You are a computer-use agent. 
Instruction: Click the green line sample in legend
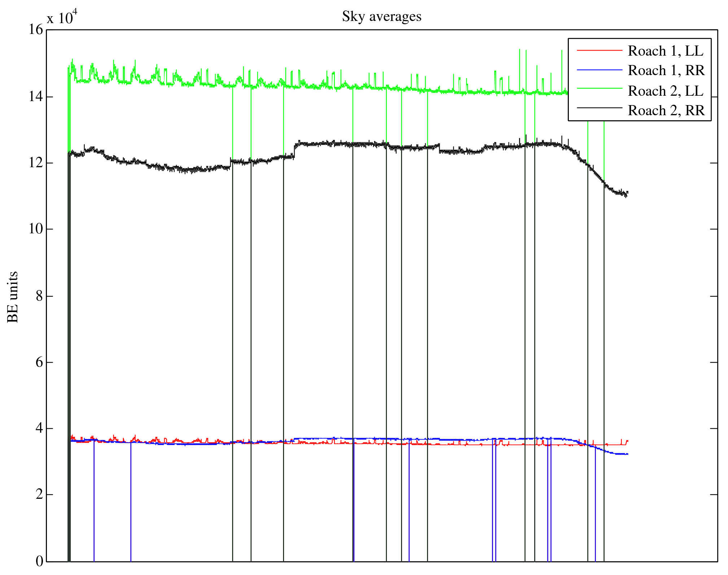pos(600,88)
